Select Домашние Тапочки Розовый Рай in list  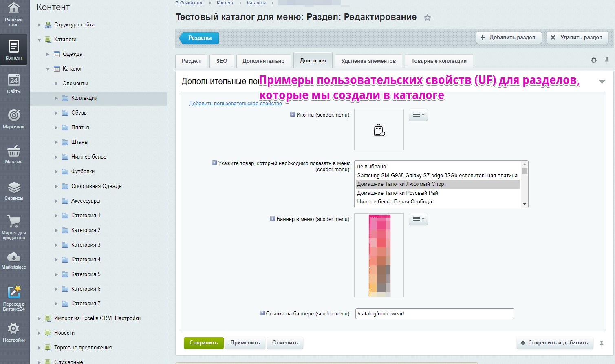(x=397, y=193)
